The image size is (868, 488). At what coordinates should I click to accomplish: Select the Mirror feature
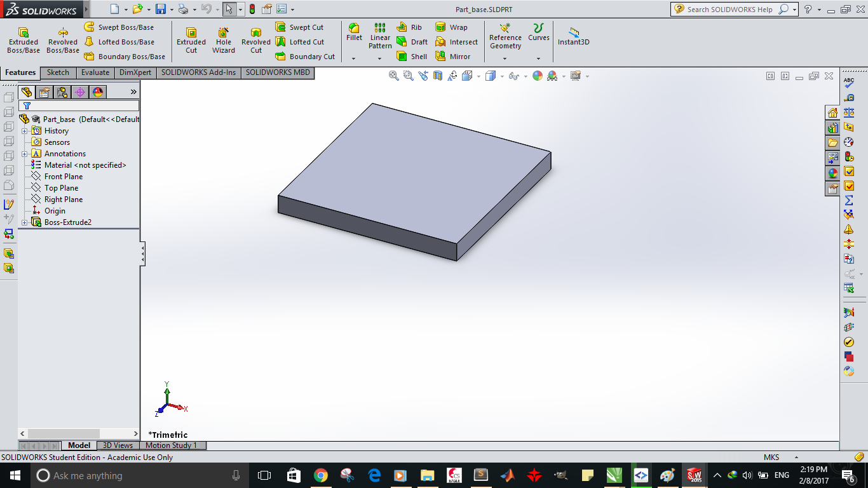point(453,57)
